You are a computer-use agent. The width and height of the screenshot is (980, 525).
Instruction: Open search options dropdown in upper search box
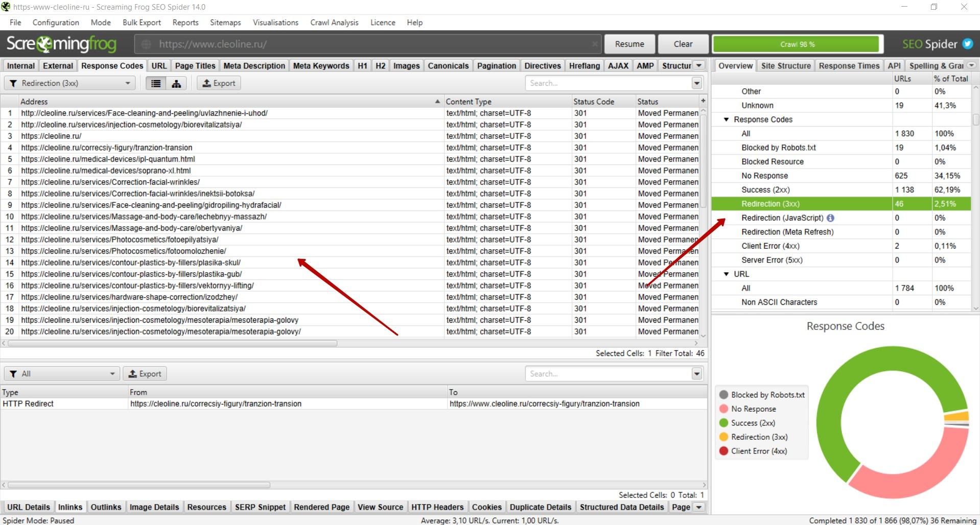tap(697, 83)
